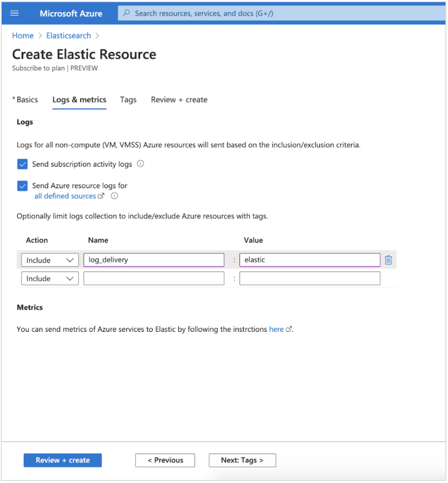Disable Send Azure resource logs option
Image resolution: width=448 pixels, height=483 pixels.
[x=22, y=186]
